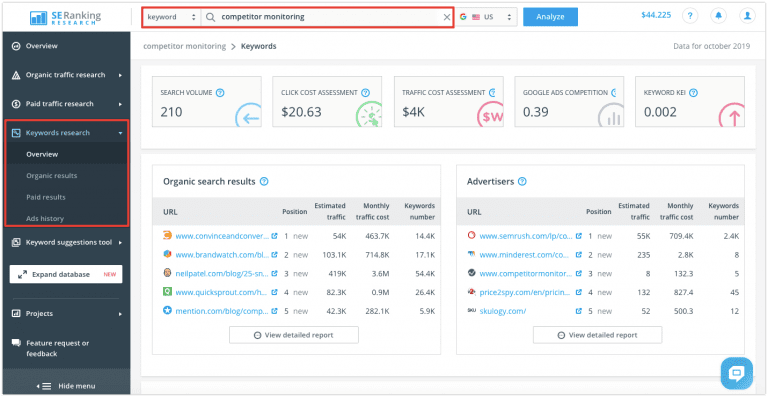Click the Analyze button

pos(550,17)
